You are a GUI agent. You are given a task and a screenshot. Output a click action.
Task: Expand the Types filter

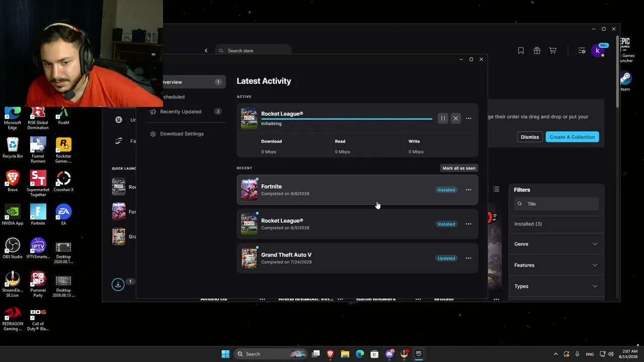click(x=556, y=287)
